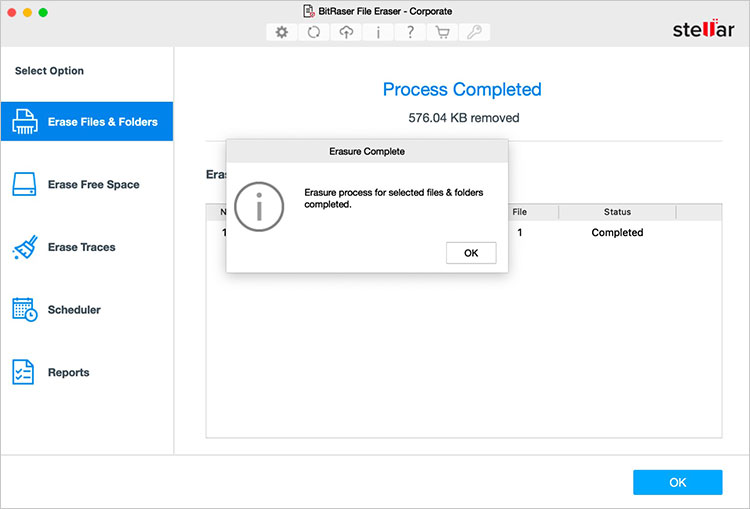The height and width of the screenshot is (509, 750).
Task: Click the Stellar logo
Action: (703, 29)
